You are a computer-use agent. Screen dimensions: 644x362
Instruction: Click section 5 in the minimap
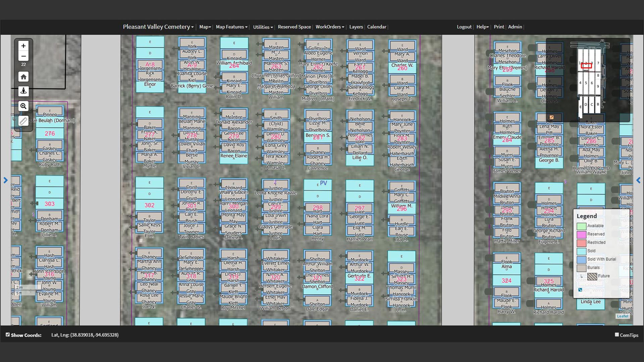(x=586, y=83)
